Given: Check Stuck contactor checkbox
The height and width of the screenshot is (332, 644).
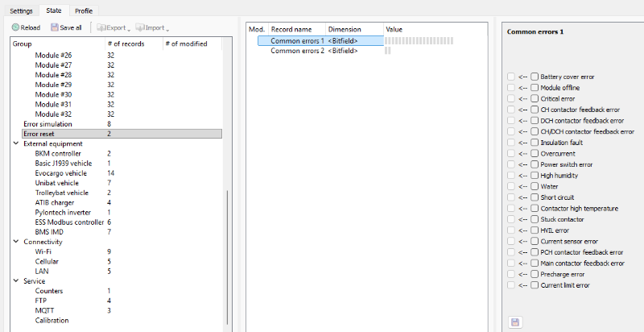Looking at the screenshot, I should coord(535,219).
